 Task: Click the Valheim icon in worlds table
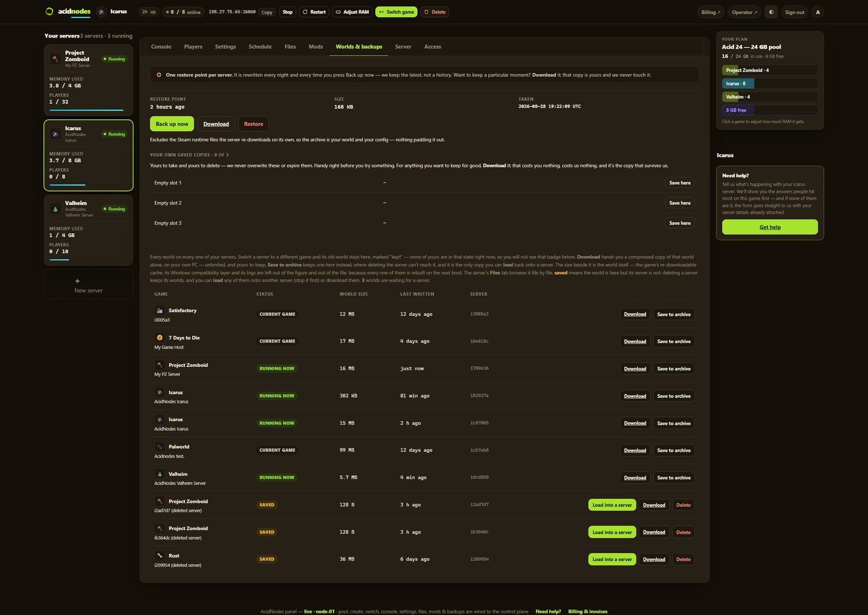[159, 474]
